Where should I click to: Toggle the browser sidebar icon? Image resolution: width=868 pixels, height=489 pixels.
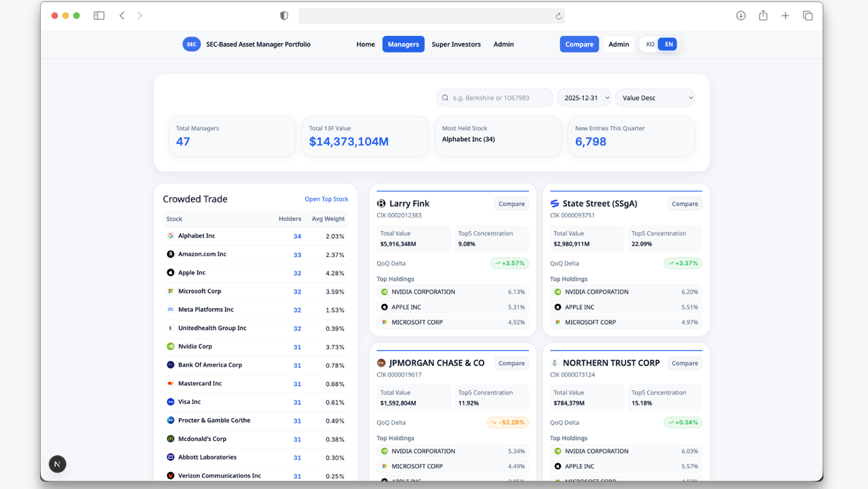pos(99,16)
